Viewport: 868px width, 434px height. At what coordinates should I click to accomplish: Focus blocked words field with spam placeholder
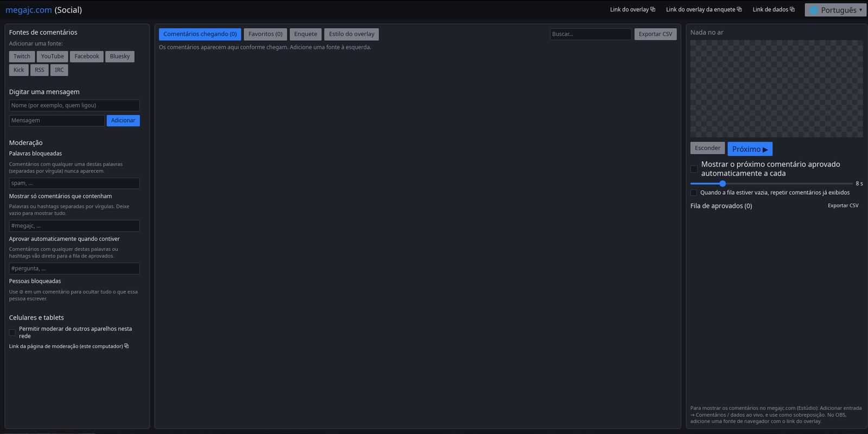(74, 183)
